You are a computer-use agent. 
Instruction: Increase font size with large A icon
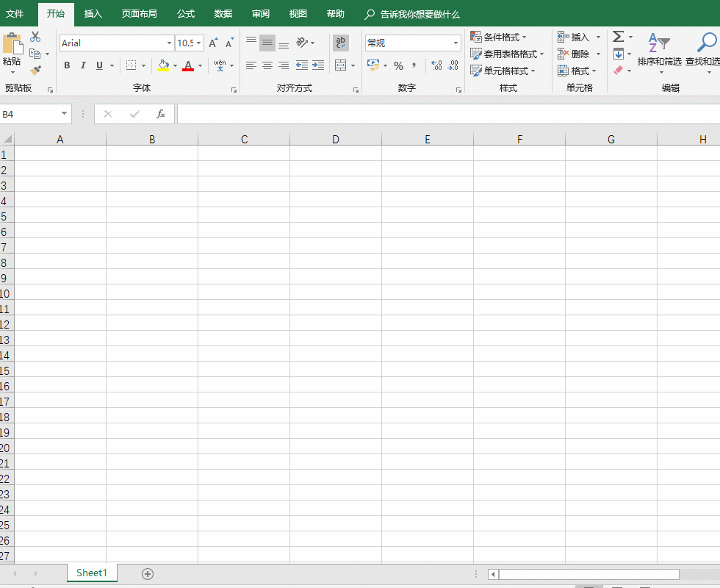pos(213,43)
